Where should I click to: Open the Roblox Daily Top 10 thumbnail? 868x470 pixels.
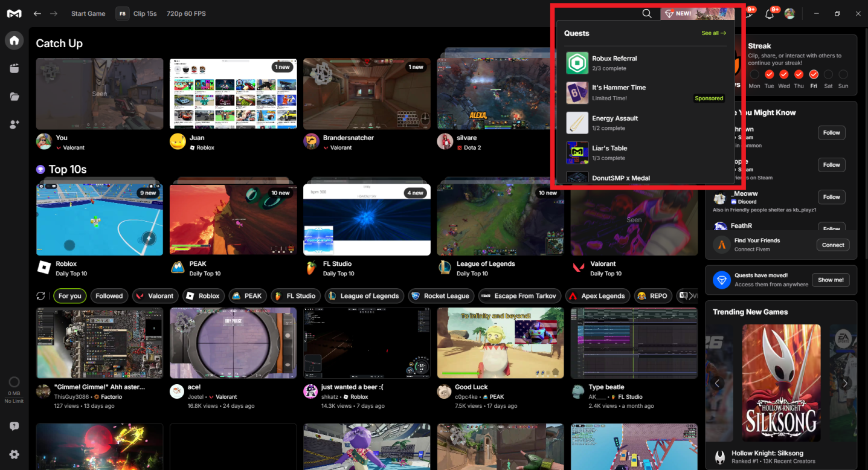(100, 220)
